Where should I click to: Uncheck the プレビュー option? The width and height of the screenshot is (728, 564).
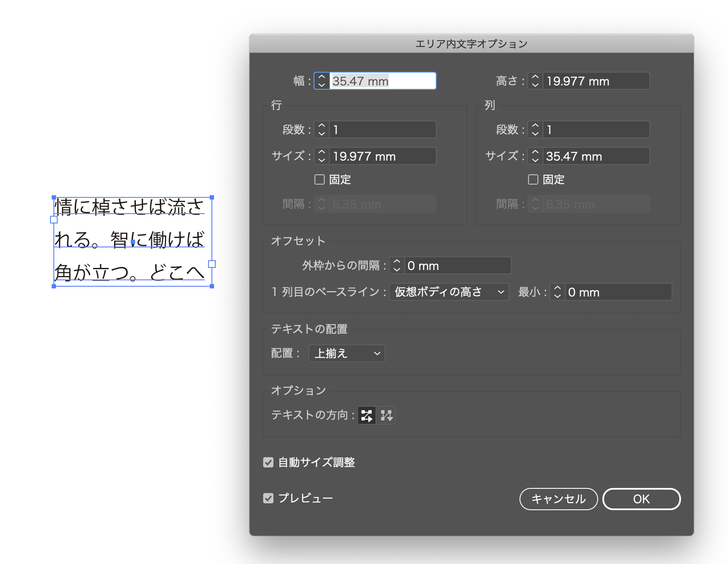click(268, 498)
